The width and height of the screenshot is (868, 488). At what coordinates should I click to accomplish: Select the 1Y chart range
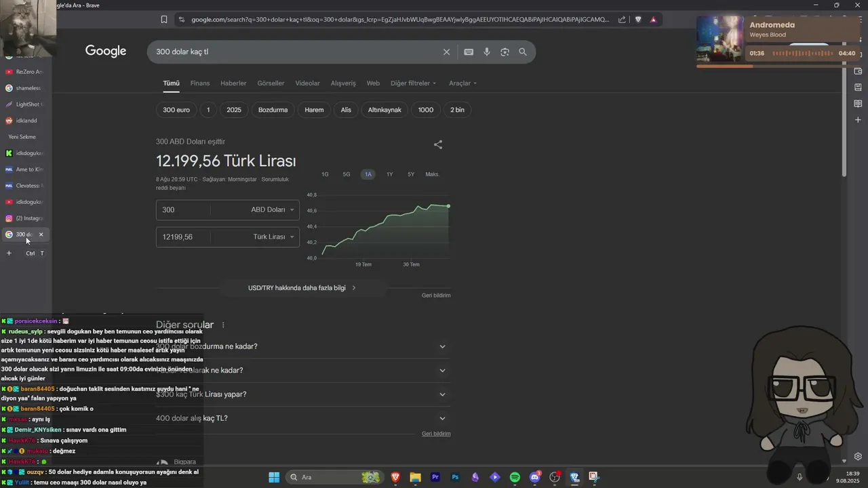coord(389,174)
